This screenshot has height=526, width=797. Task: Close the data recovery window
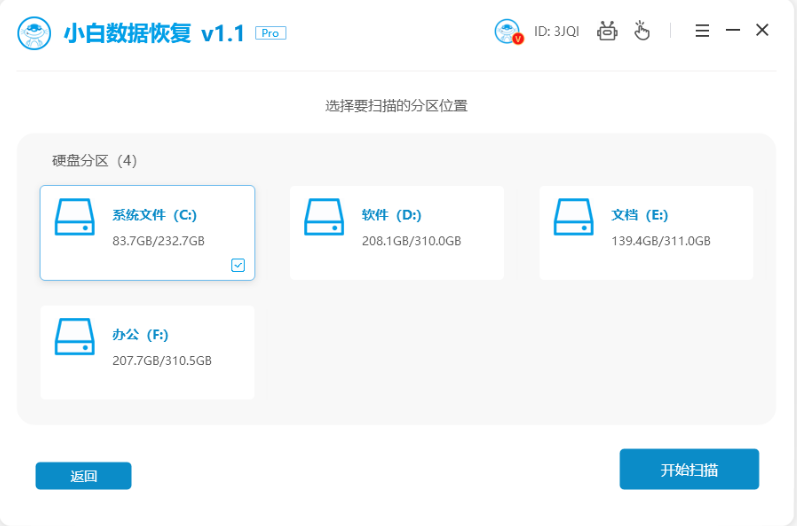[x=762, y=31]
